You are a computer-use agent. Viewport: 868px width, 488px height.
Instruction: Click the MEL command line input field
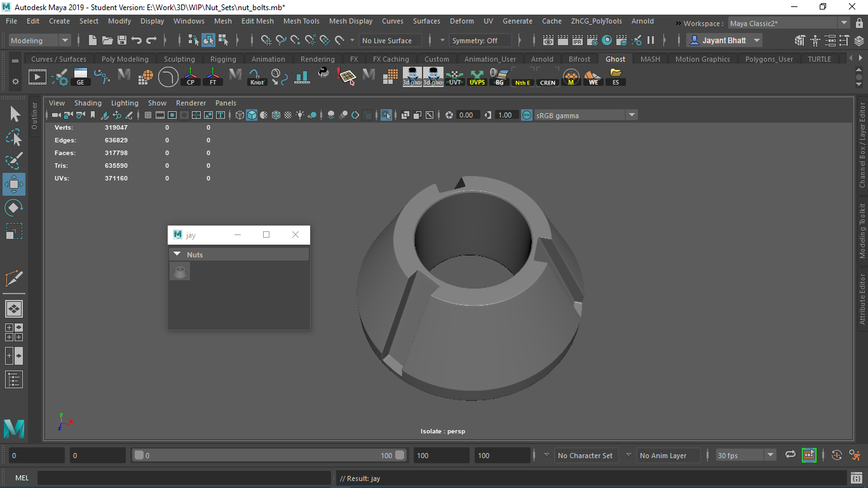click(184, 478)
